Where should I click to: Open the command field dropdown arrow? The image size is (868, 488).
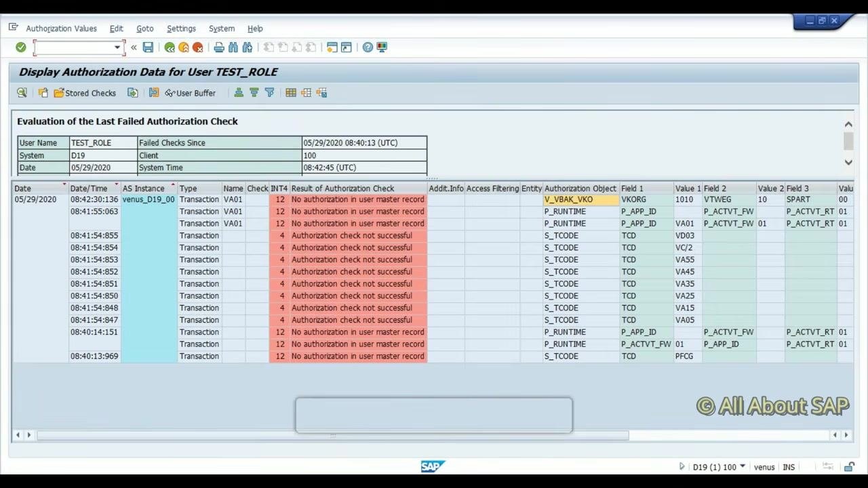117,47
